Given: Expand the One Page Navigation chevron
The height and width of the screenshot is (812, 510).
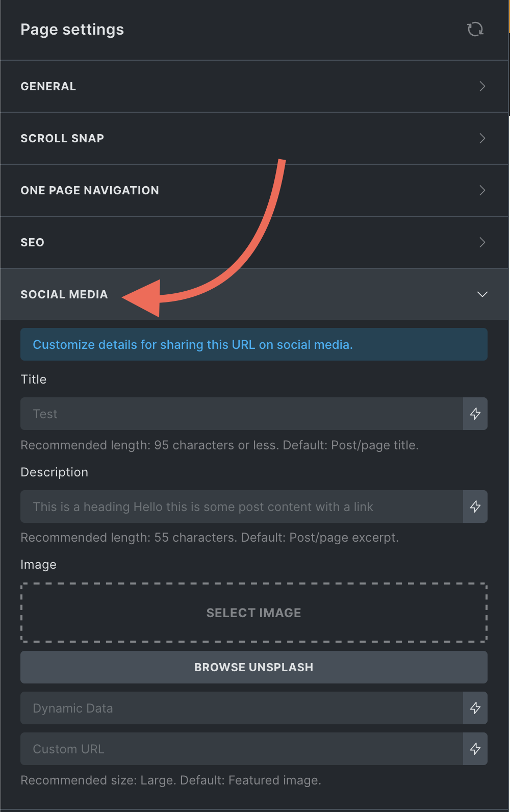Looking at the screenshot, I should click(482, 190).
